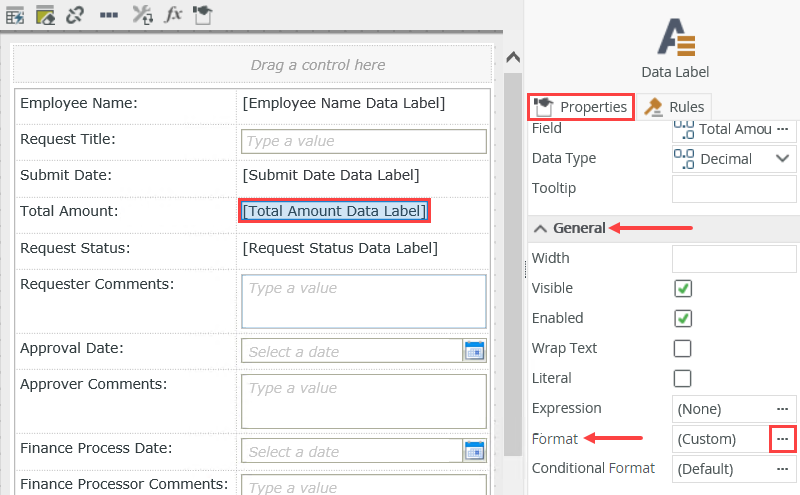
Task: Select the Request Status: label
Action: tap(75, 248)
